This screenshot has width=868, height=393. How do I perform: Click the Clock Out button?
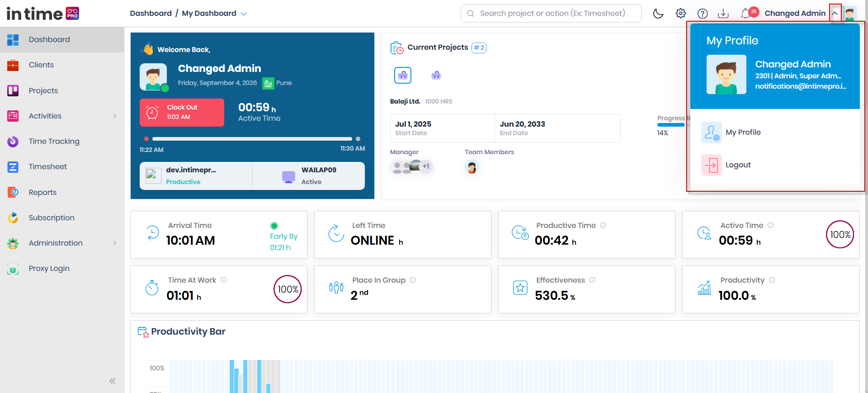(182, 113)
